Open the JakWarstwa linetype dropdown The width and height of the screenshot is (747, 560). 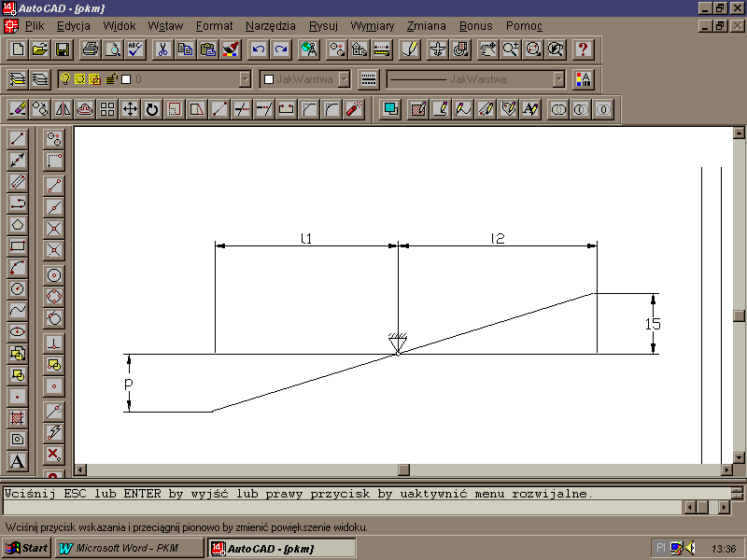[558, 79]
